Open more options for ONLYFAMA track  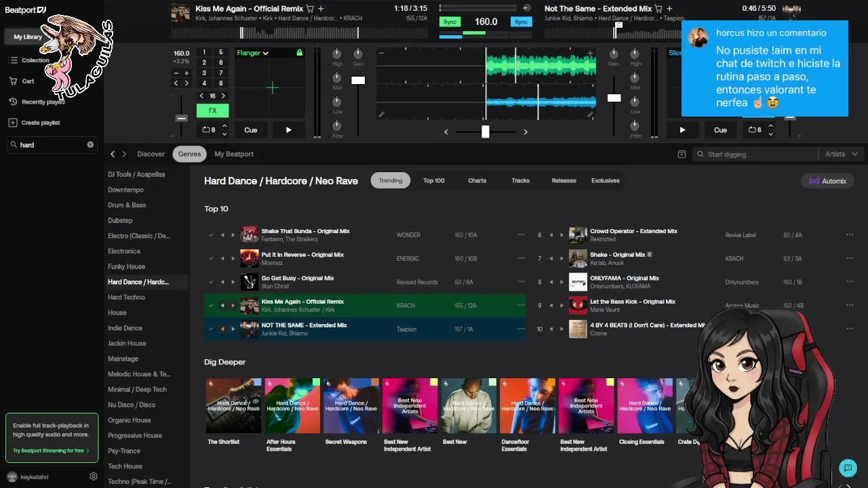pos(850,282)
